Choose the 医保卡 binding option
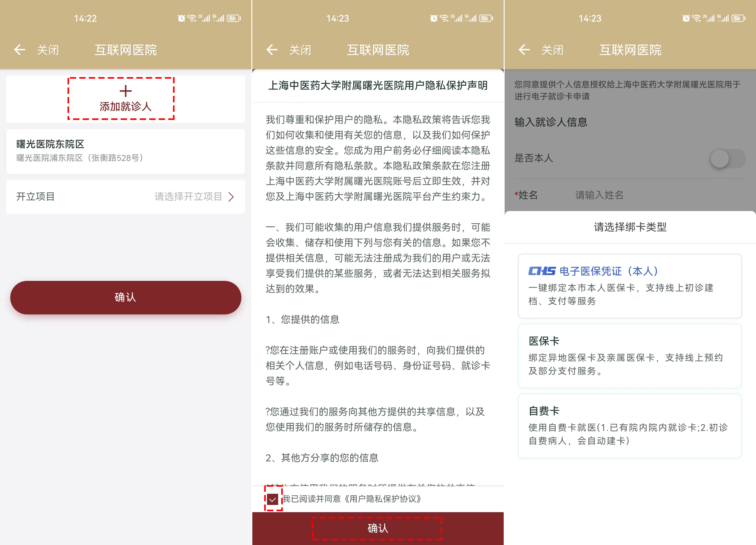The image size is (756, 545). [630, 356]
